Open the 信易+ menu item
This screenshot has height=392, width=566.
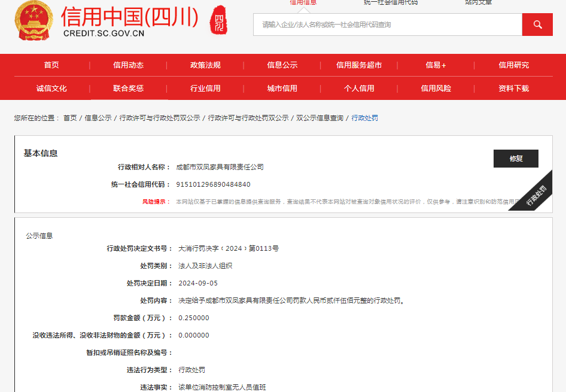coord(436,65)
